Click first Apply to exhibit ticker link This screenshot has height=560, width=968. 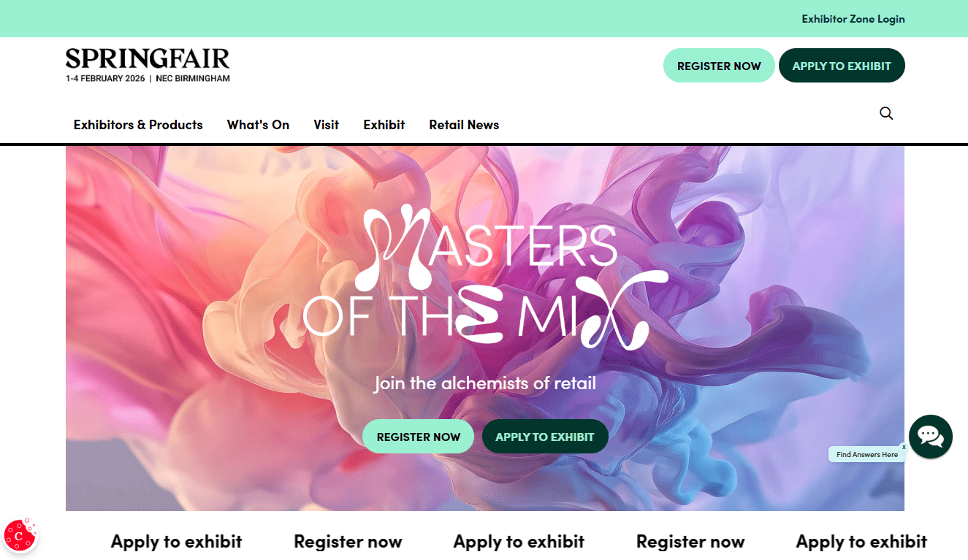176,542
